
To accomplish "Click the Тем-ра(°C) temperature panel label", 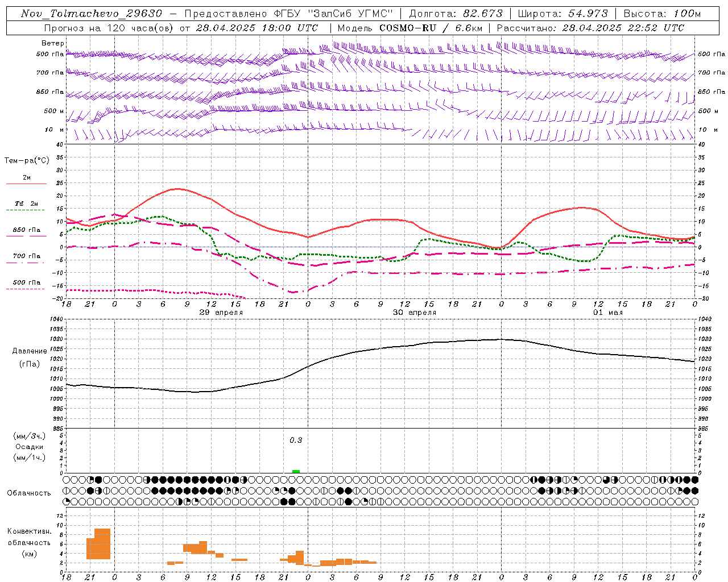I will 27,161.
